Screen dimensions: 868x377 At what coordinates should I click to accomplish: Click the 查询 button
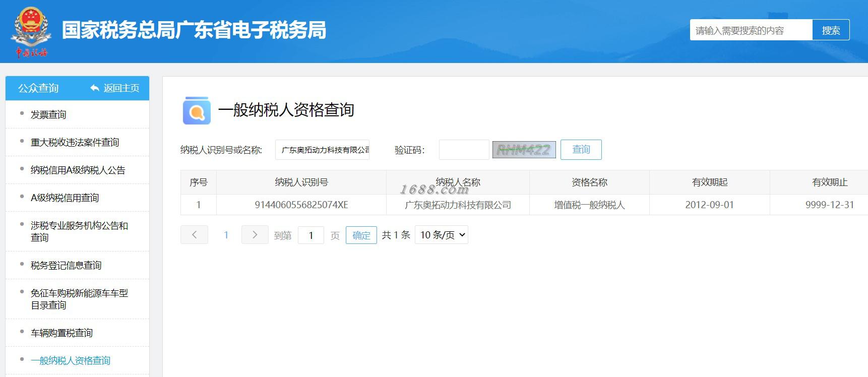tap(581, 150)
